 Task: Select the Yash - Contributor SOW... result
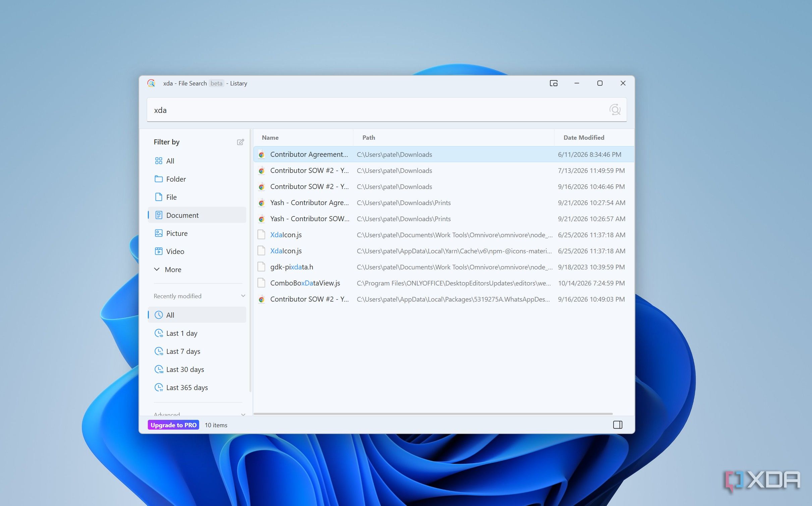coord(444,219)
